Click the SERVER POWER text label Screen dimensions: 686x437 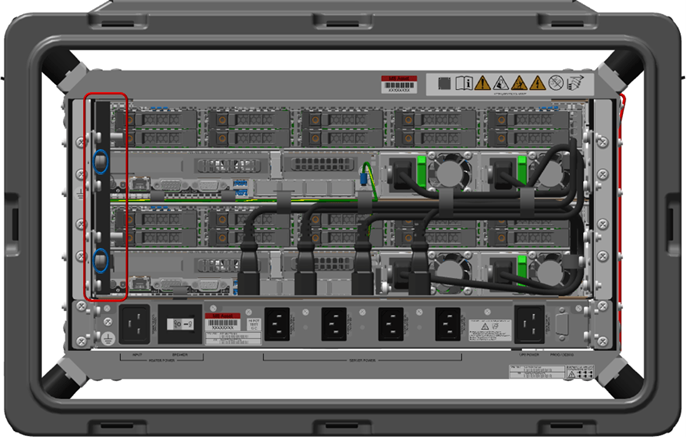pyautogui.click(x=362, y=360)
